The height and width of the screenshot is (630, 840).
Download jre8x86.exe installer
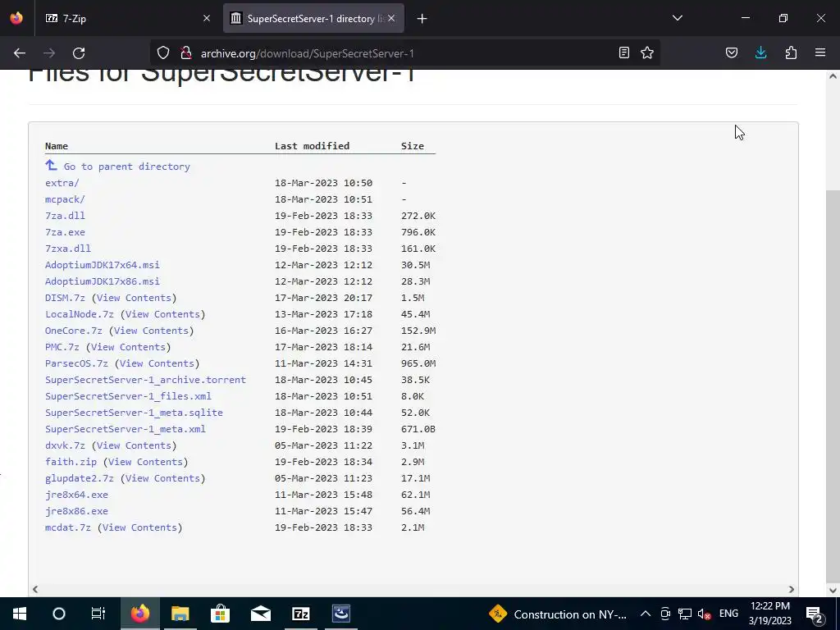click(x=76, y=511)
